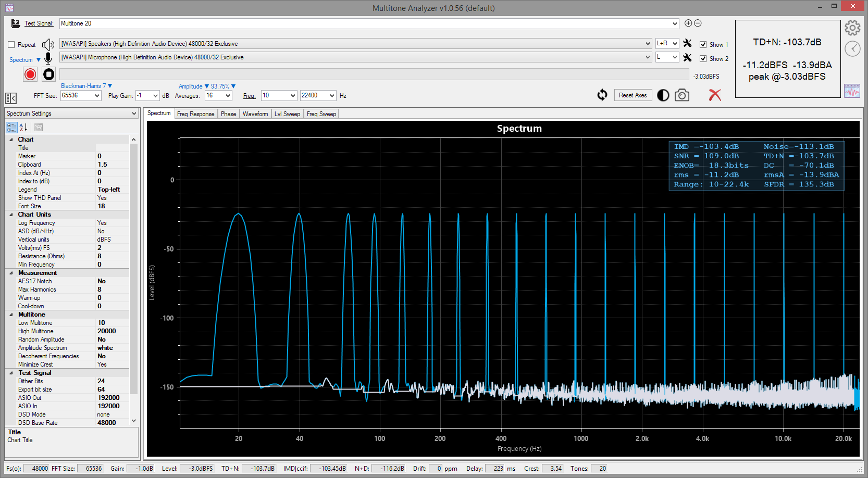Viewport: 868px width, 478px height.
Task: Select the Dither Bits value 24
Action: click(x=113, y=381)
